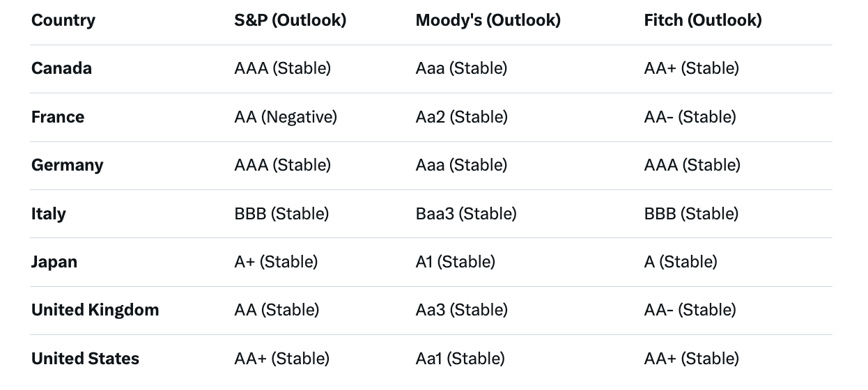This screenshot has width=868, height=390.
Task: Click Germany's AAA (Stable) Fitch rating
Action: [692, 165]
